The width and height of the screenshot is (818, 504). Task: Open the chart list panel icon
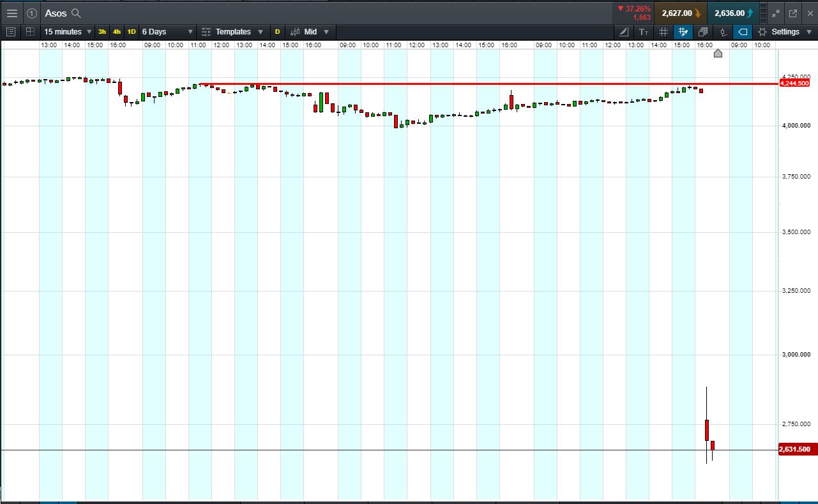(11, 31)
